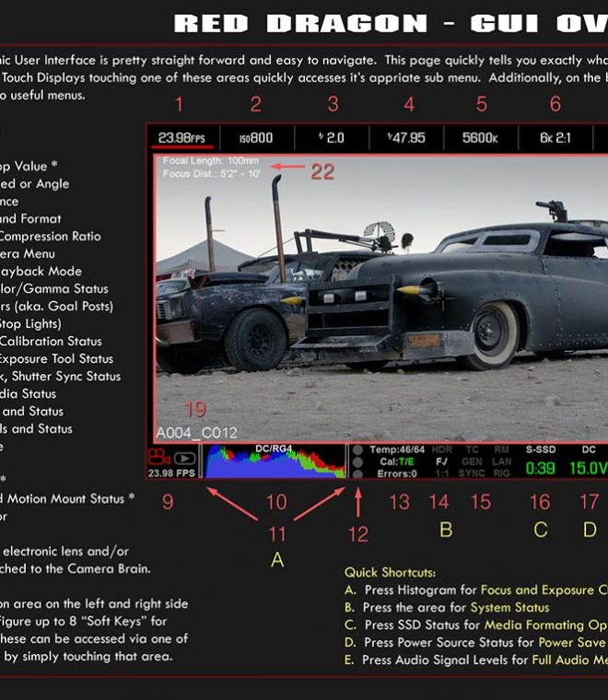
Task: Open the ISO 800 sensitivity menu
Action: click(256, 138)
